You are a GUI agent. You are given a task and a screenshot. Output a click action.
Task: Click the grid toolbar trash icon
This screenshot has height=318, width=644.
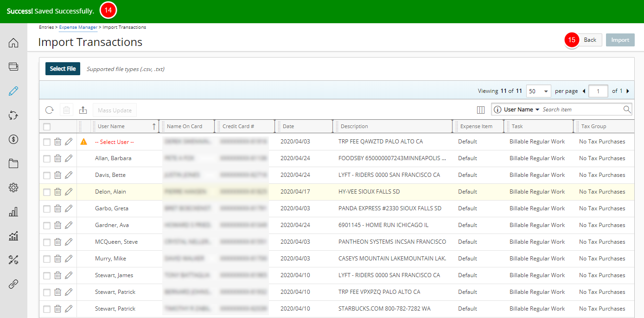coord(66,110)
